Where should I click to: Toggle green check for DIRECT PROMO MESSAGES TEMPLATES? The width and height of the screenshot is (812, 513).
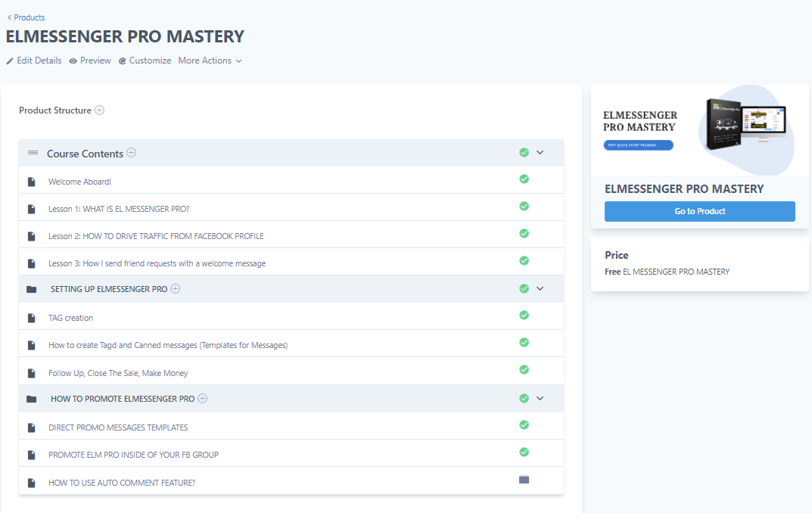(x=524, y=425)
